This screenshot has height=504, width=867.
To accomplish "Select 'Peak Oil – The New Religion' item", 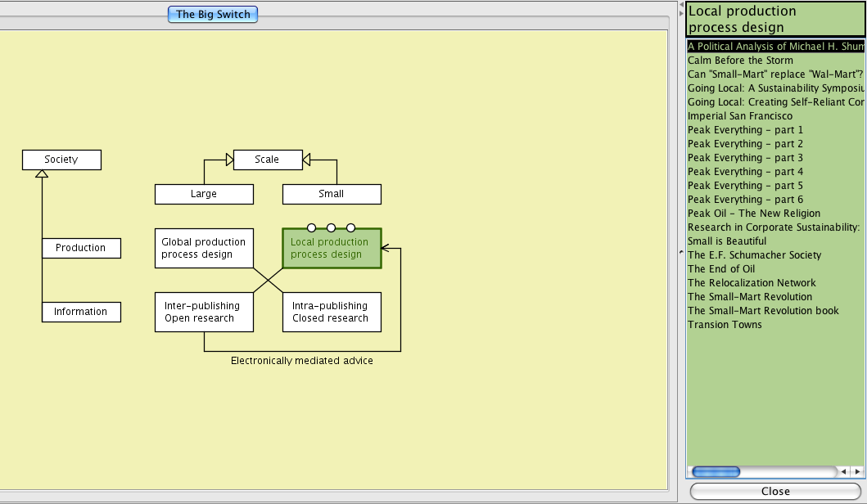I will point(753,214).
